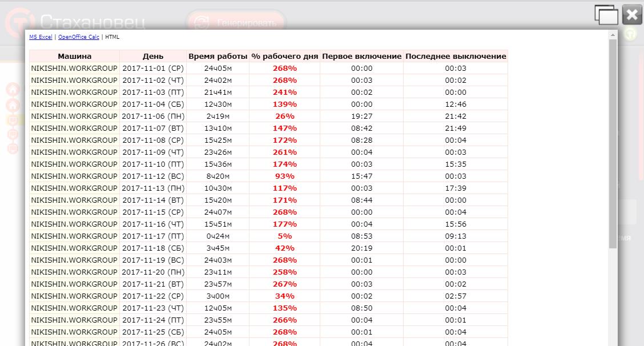Viewport: 644px width, 346px height.
Task: Click the scrollbar up arrow
Action: click(613, 35)
